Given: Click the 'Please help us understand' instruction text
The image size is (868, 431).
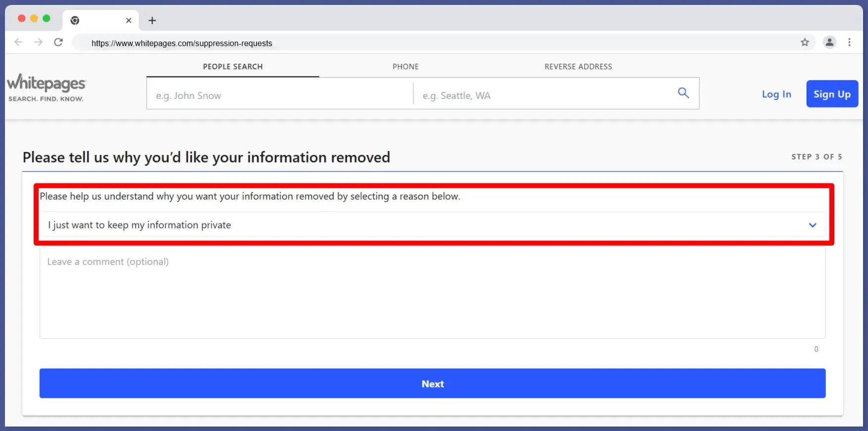Looking at the screenshot, I should 250,196.
